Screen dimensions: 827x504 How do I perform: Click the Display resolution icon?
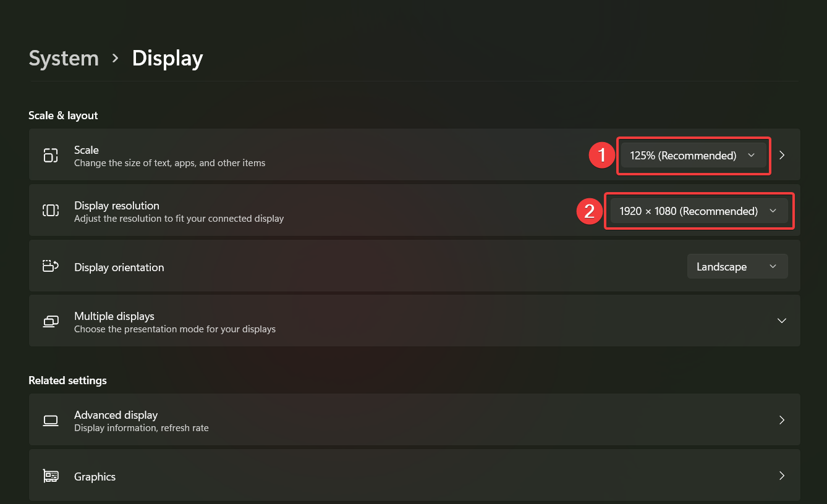tap(51, 211)
